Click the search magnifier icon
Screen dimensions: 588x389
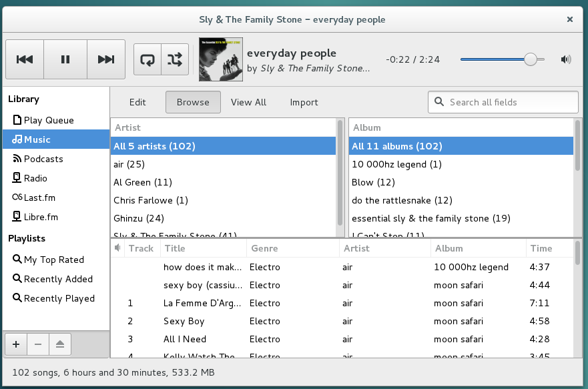(x=439, y=101)
